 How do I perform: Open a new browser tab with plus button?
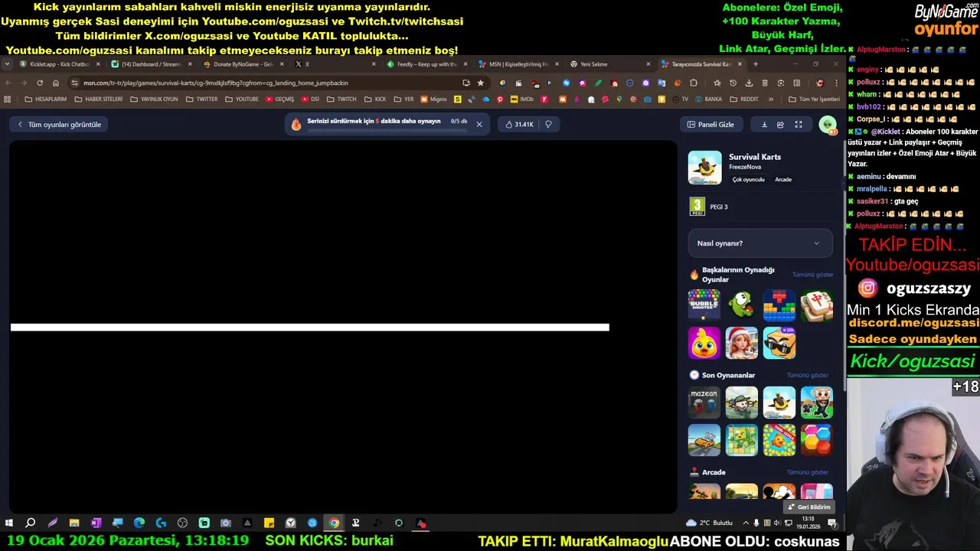point(755,64)
